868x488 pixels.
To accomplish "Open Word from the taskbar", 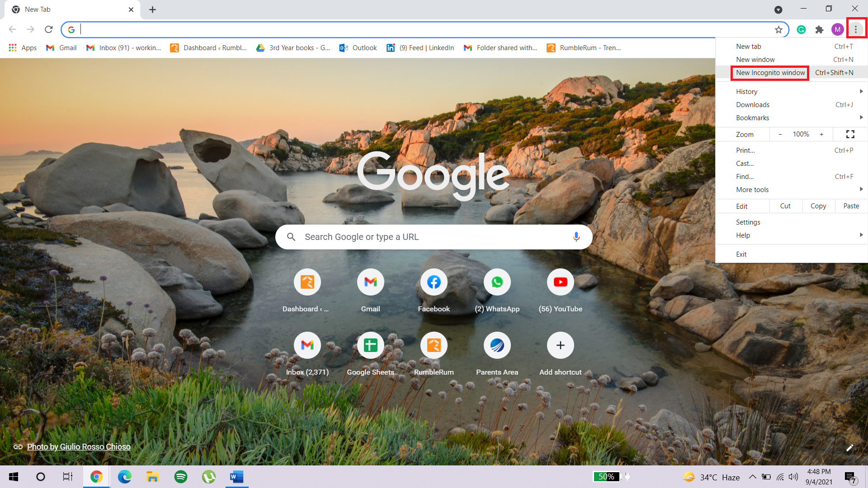I will (236, 477).
